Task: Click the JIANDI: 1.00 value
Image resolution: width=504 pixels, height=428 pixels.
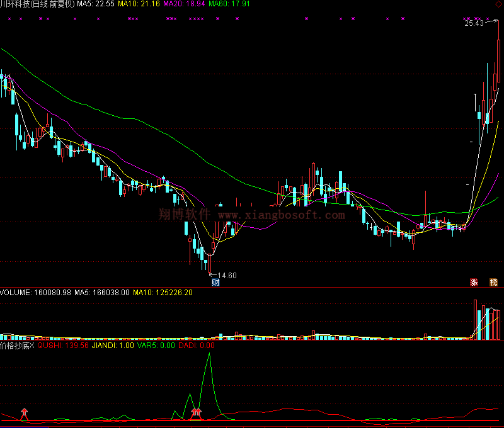Action: 113,346
